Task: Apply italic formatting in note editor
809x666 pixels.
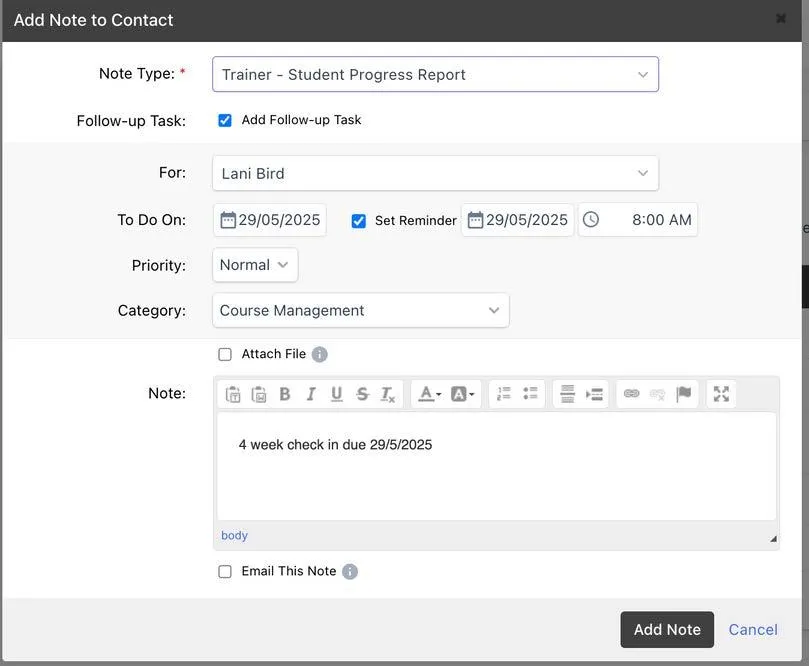Action: coord(311,394)
